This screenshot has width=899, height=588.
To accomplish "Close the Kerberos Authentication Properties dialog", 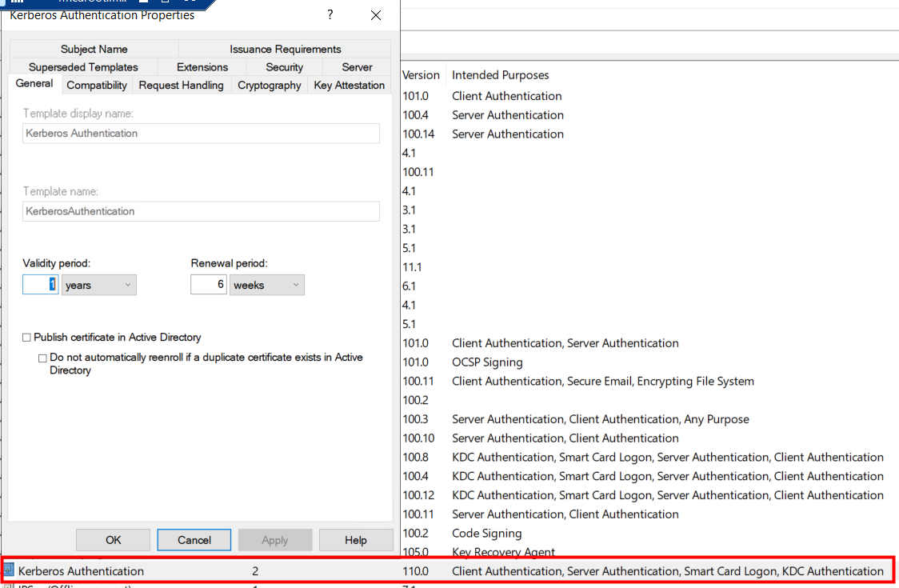I will 376,15.
